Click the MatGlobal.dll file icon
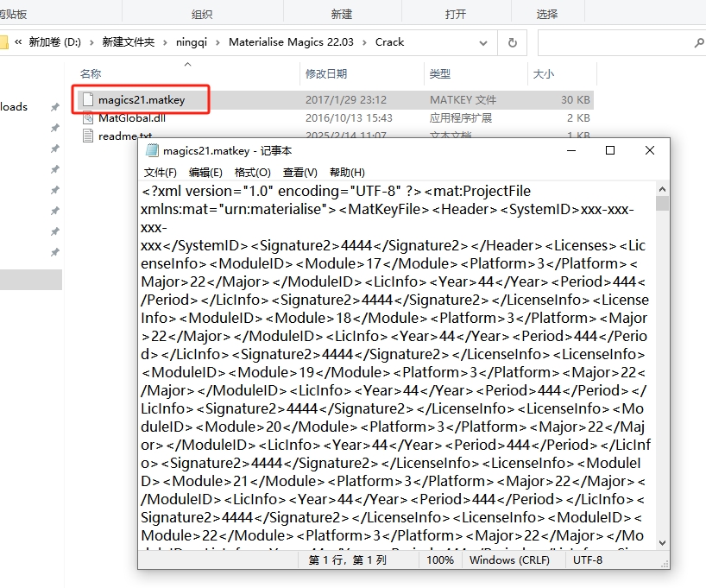 click(x=88, y=118)
